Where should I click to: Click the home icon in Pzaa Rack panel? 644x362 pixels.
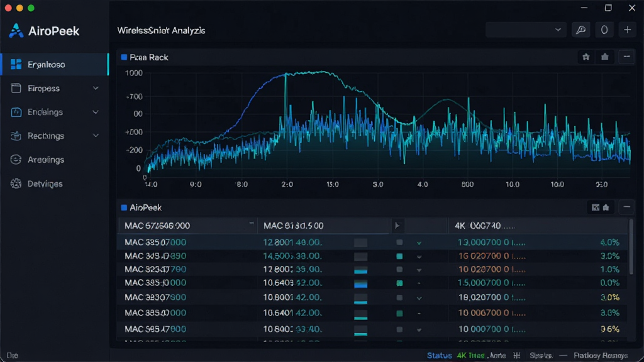(605, 57)
